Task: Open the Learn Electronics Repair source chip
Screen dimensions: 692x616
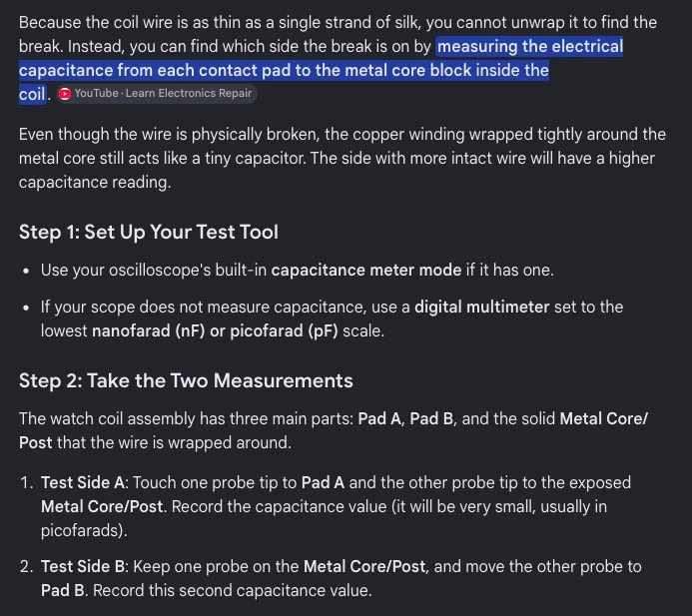Action: point(156,94)
